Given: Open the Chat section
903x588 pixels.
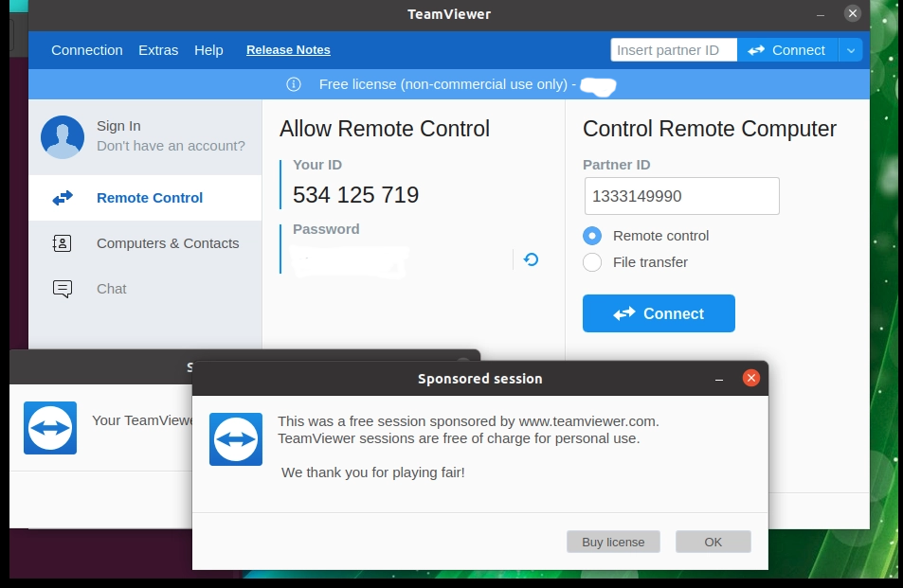Looking at the screenshot, I should click(145, 289).
